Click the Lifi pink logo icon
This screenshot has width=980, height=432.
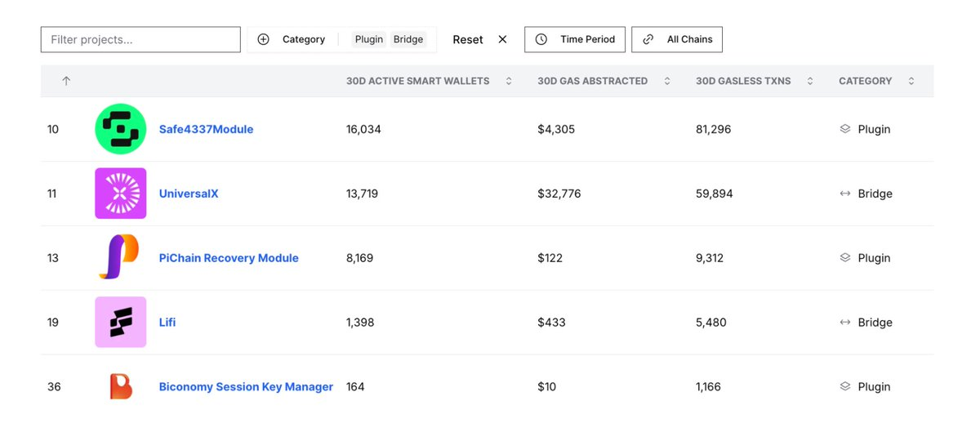click(x=120, y=322)
